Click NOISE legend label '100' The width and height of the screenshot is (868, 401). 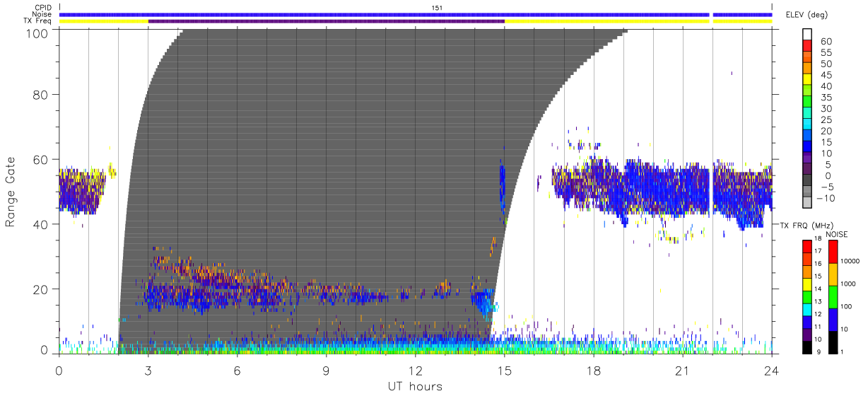pos(848,306)
